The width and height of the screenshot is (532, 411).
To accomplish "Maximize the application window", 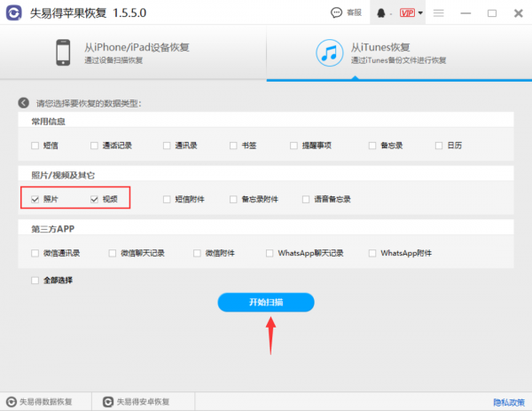I will tap(492, 13).
